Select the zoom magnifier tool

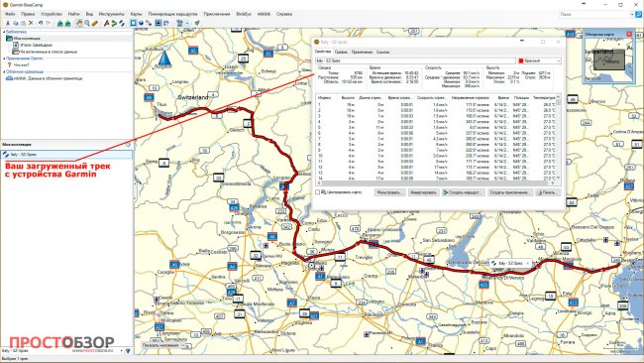(87, 23)
